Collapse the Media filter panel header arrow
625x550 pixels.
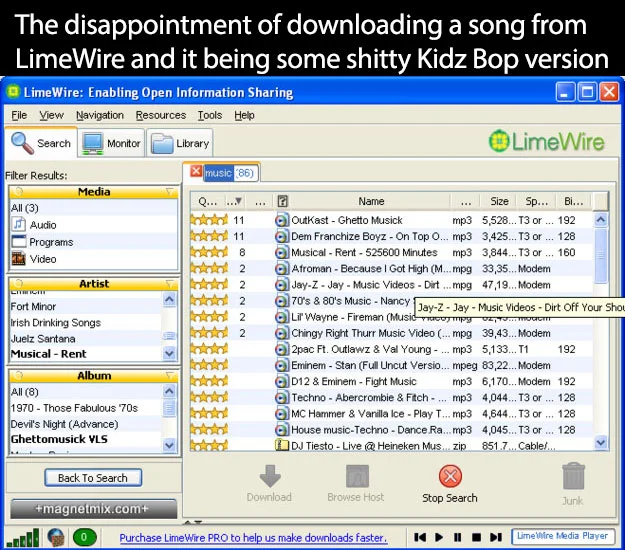coord(170,192)
